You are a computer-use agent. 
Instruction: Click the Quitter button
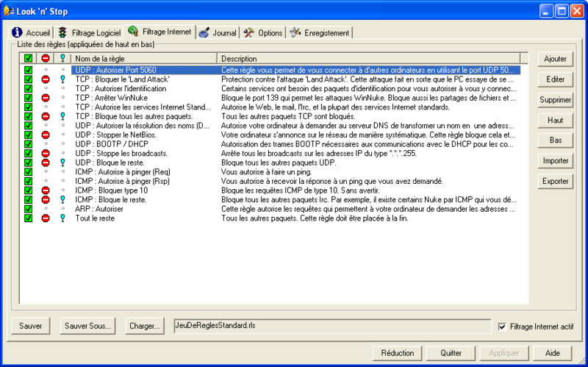[451, 353]
